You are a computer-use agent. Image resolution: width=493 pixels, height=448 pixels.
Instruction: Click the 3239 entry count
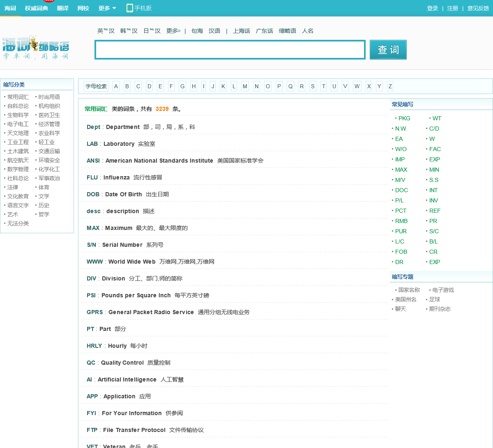(x=162, y=109)
